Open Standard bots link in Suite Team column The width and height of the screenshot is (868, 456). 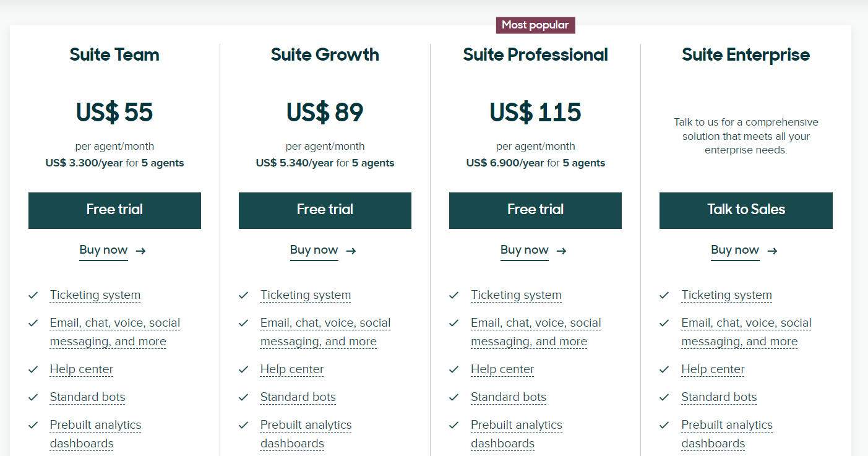coord(87,397)
